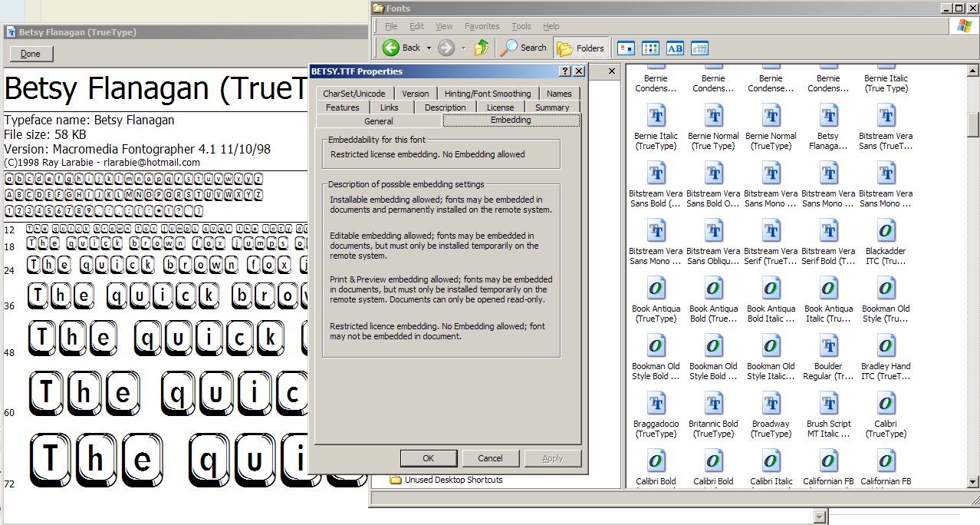Select the Unused Desktop Shortcuts folder
Viewport: 980px width, 525px height.
click(453, 480)
